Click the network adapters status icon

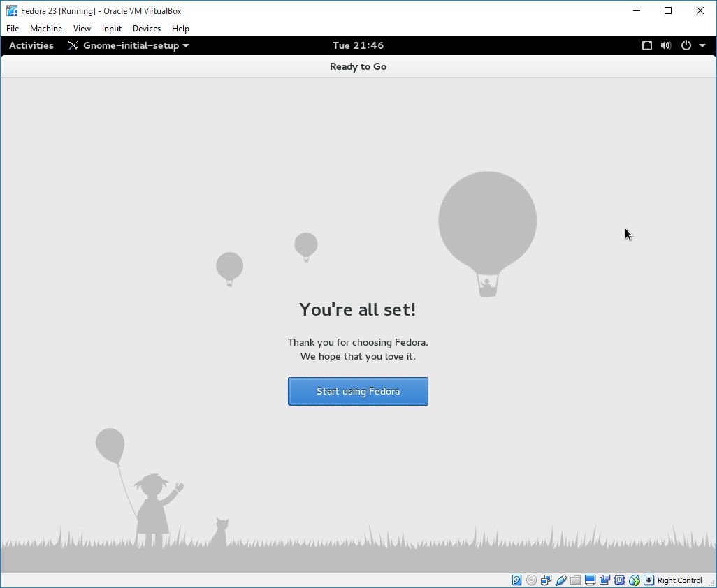click(546, 580)
